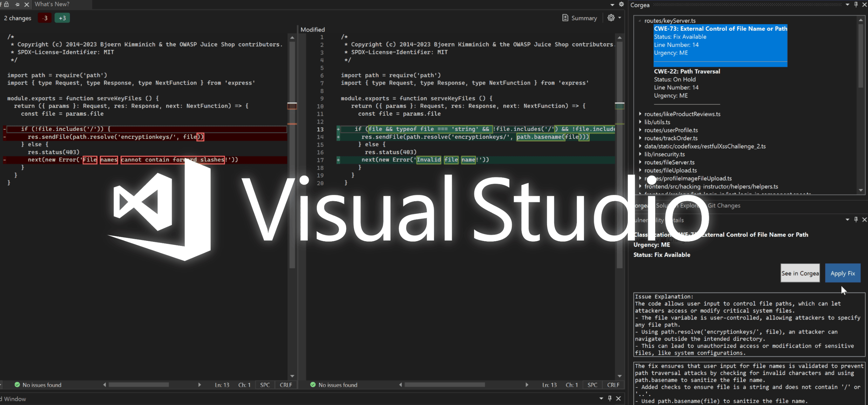This screenshot has height=405, width=868.
Task: Click the green +3 additions badge
Action: tap(62, 18)
